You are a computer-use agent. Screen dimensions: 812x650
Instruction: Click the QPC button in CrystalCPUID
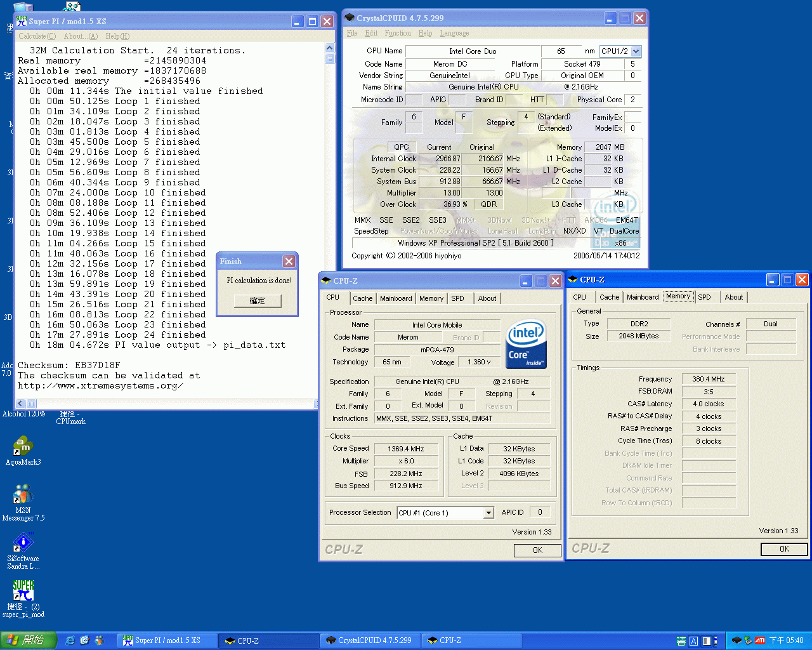tap(402, 147)
